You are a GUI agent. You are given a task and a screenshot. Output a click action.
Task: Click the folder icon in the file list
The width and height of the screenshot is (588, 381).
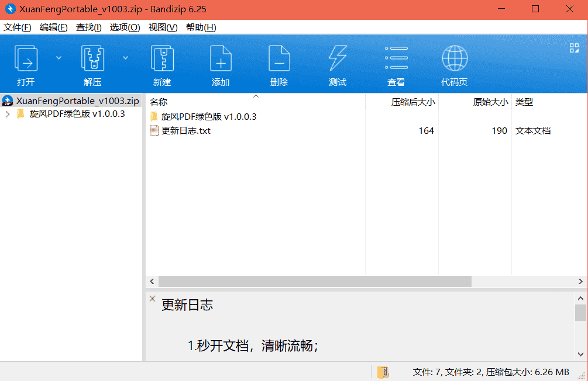point(154,116)
